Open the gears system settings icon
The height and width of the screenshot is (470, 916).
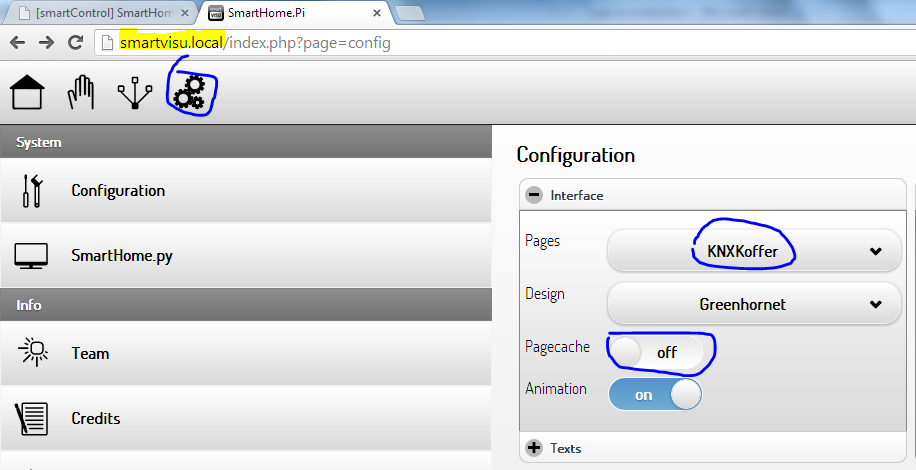click(x=190, y=92)
